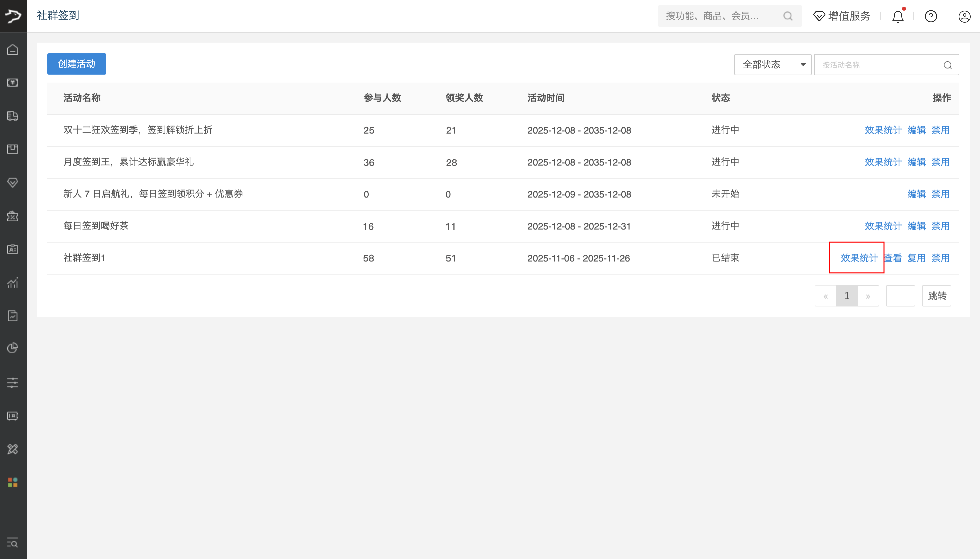
Task: Open the pie chart sidebar icon
Action: pyautogui.click(x=13, y=348)
